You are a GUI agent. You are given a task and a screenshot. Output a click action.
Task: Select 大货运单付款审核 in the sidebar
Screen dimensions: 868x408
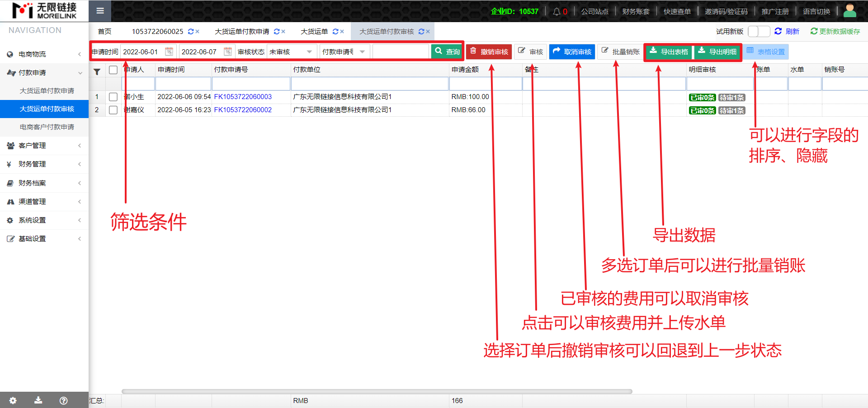coord(44,109)
